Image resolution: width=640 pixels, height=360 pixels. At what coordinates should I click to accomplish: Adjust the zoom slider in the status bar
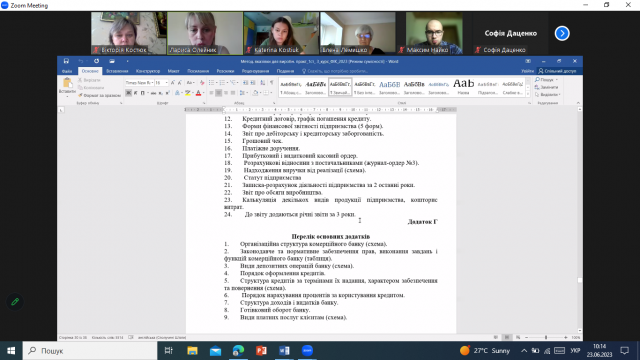pyautogui.click(x=546, y=338)
